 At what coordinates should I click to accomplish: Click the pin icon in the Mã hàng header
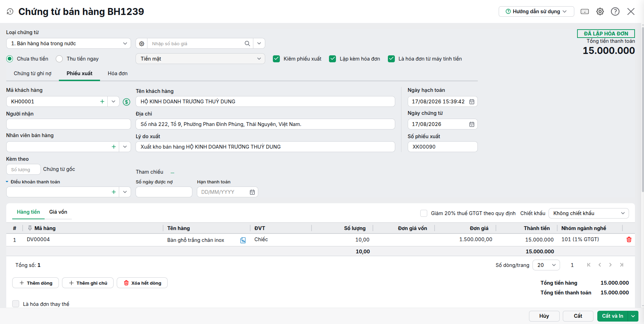pos(30,228)
